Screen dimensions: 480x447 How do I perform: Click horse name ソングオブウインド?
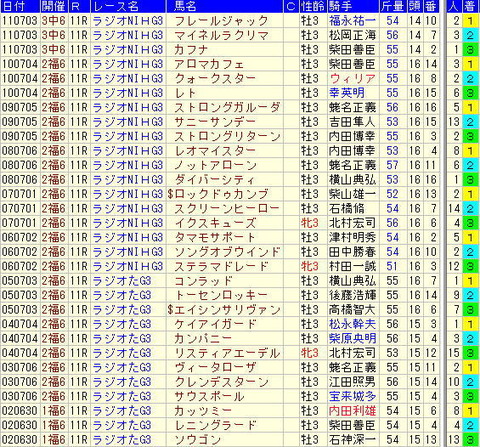(x=227, y=252)
